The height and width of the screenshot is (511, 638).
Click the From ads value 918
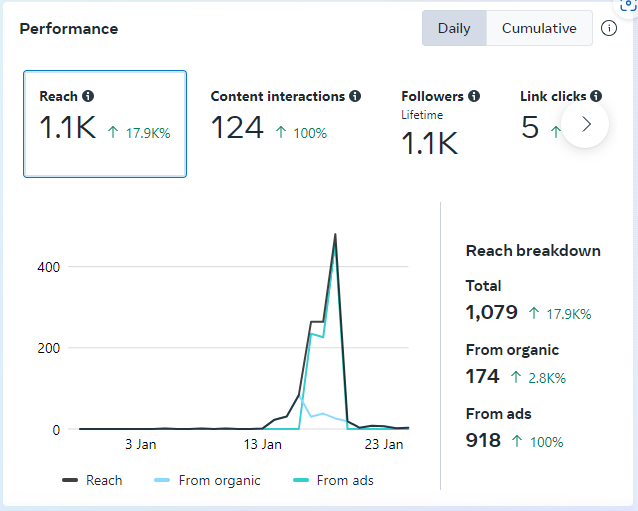tap(483, 441)
